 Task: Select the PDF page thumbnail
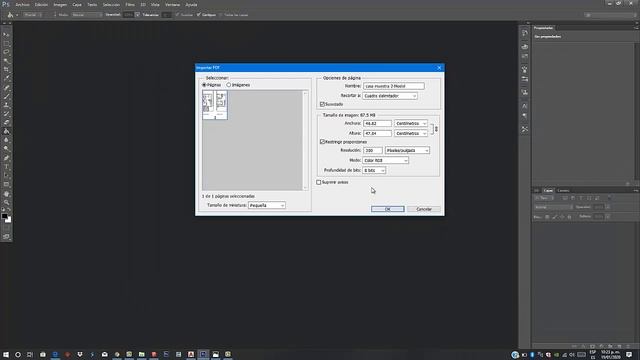[215, 105]
